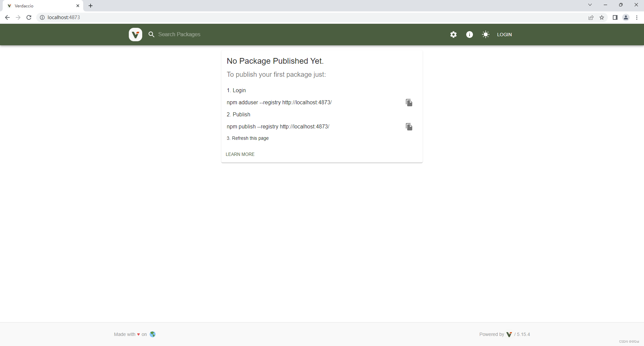Click the 5.15.4 version text
This screenshot has width=644, height=346.
[x=524, y=334]
